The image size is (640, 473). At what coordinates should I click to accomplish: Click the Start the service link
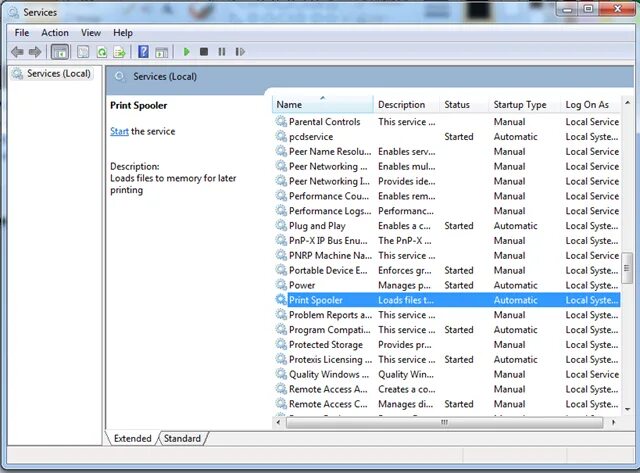[x=119, y=131]
